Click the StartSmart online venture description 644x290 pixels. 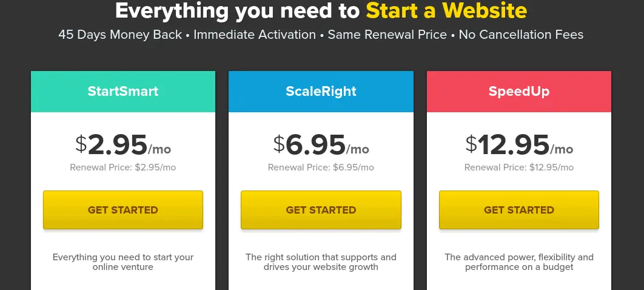[x=122, y=262]
